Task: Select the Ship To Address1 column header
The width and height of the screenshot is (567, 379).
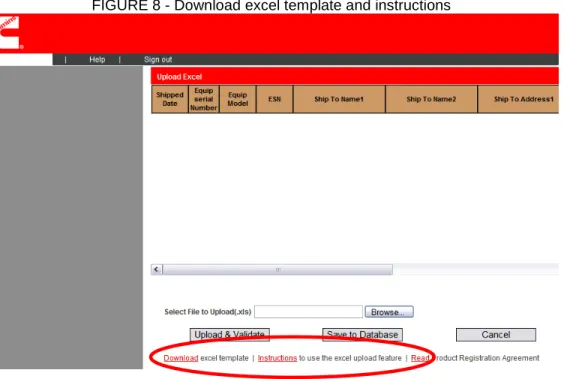Action: coord(519,99)
